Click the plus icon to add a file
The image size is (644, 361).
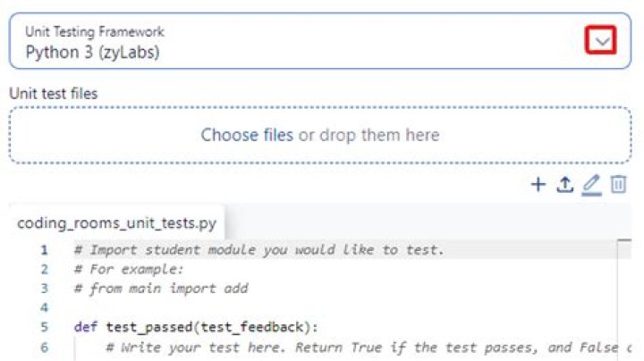click(538, 185)
